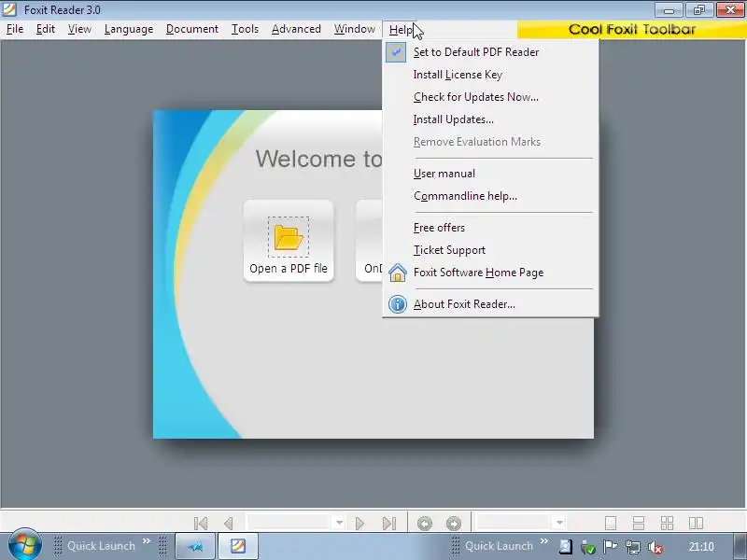Choose Free offers entry
Screen dimensions: 747x560
click(490, 228)
